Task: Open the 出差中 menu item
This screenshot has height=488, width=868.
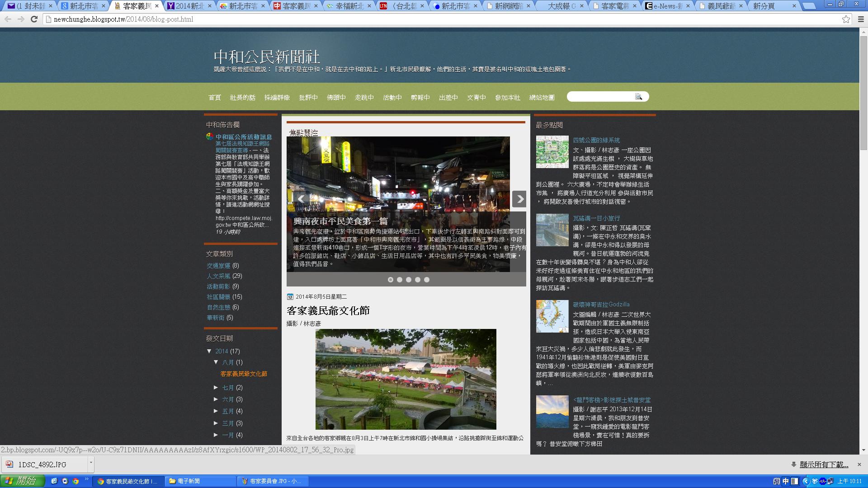Action: point(448,97)
